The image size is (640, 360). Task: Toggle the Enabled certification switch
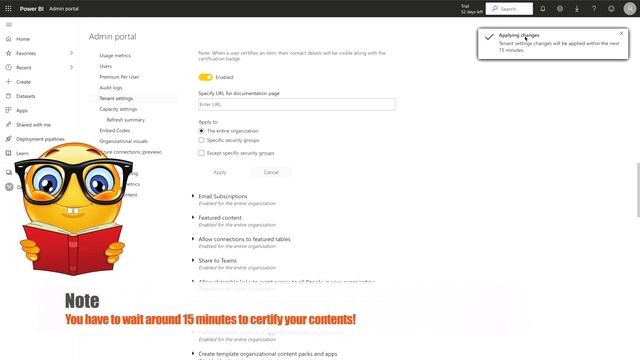tap(206, 77)
